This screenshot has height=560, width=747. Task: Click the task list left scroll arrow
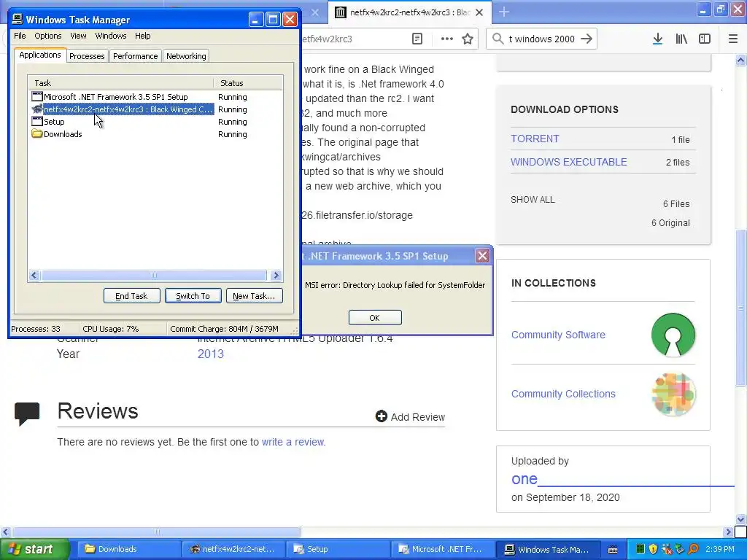(34, 275)
